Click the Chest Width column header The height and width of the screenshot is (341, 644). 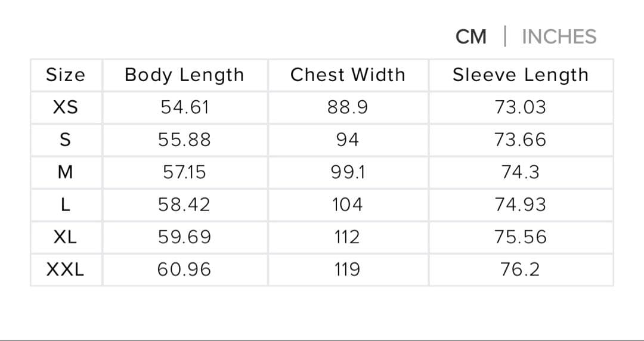[x=348, y=75]
